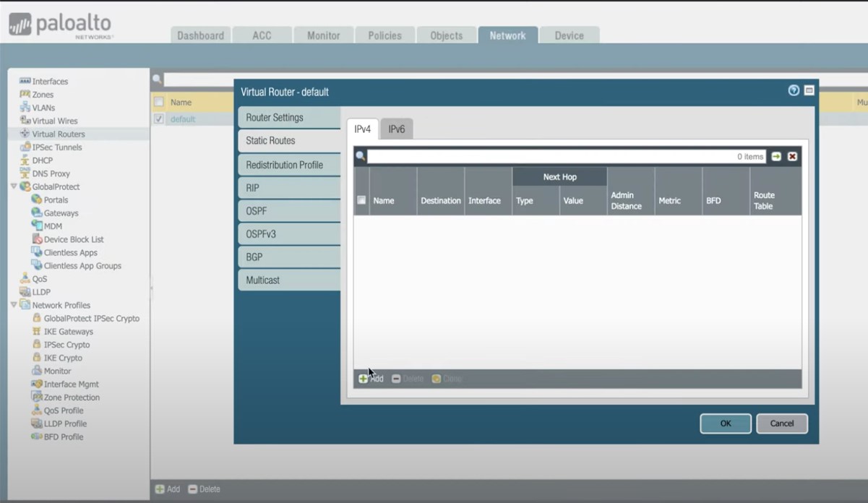Toggle select-all checkbox in static routes header
Viewport: 868px width, 503px height.
tap(361, 200)
